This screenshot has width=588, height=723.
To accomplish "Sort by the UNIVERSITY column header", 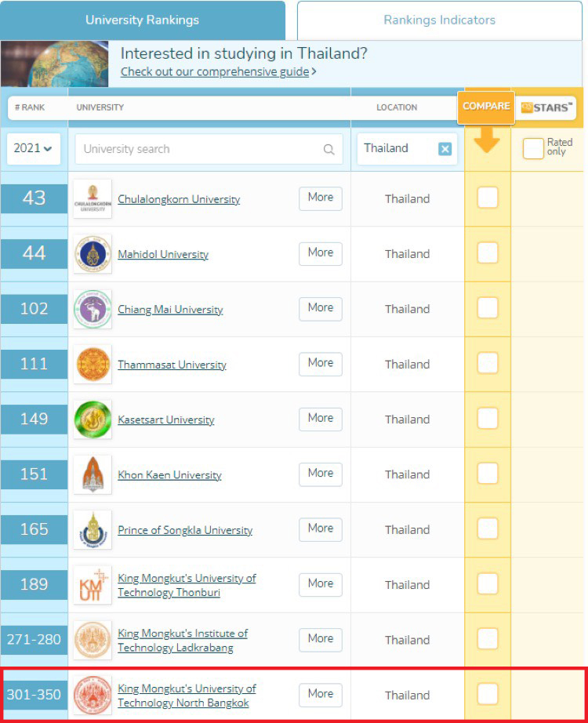I will 100,107.
